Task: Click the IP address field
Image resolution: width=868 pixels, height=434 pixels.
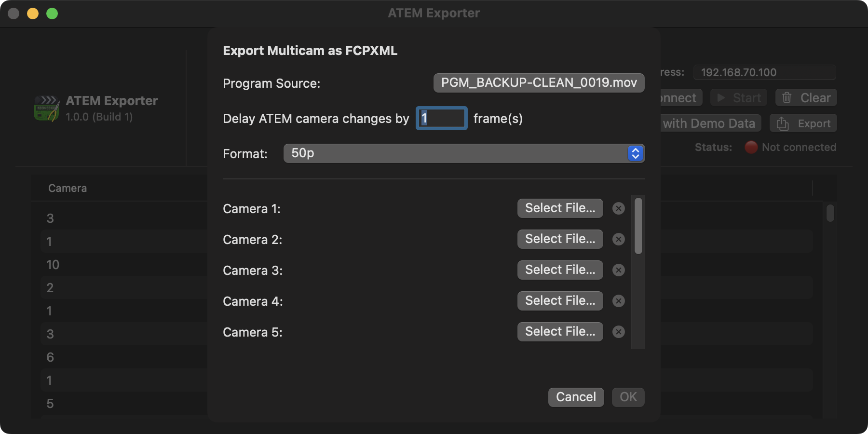Action: (x=764, y=72)
